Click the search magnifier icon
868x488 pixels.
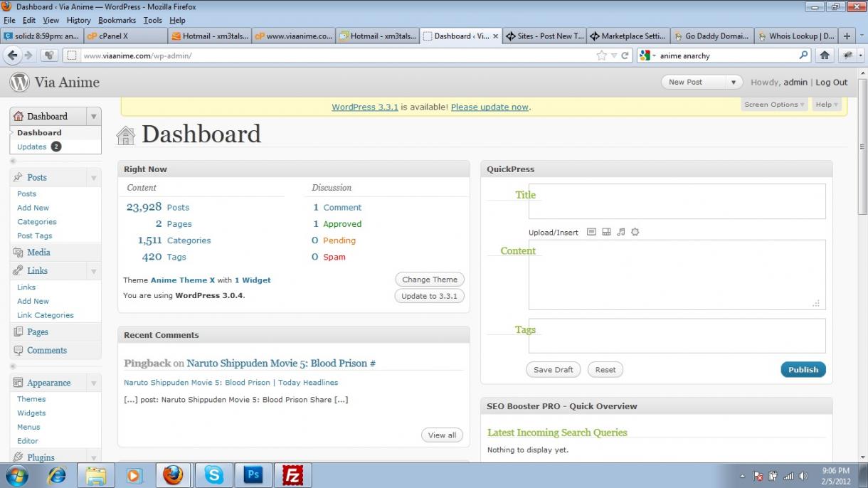coord(803,55)
